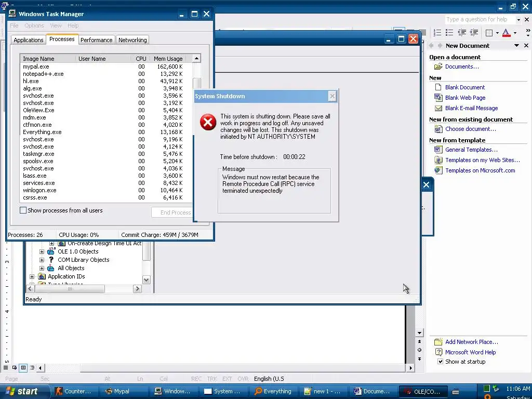Sort processes by CPU column header
Viewport: 532px width, 399px height.
(x=140, y=59)
